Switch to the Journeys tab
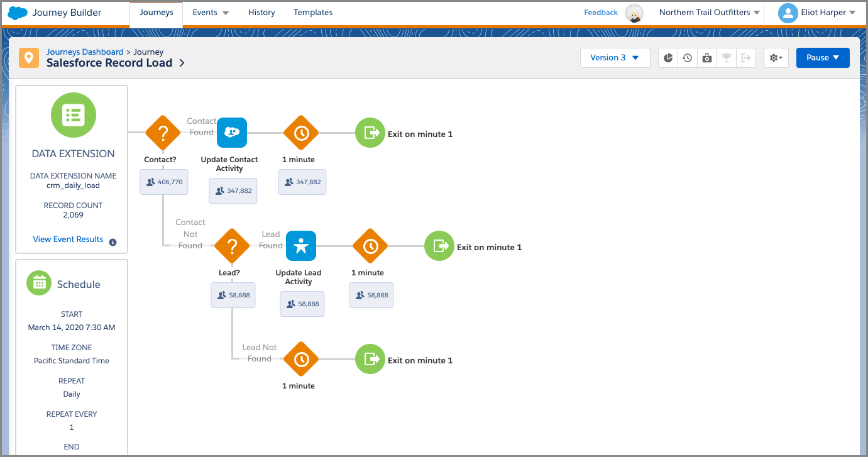 (x=156, y=13)
